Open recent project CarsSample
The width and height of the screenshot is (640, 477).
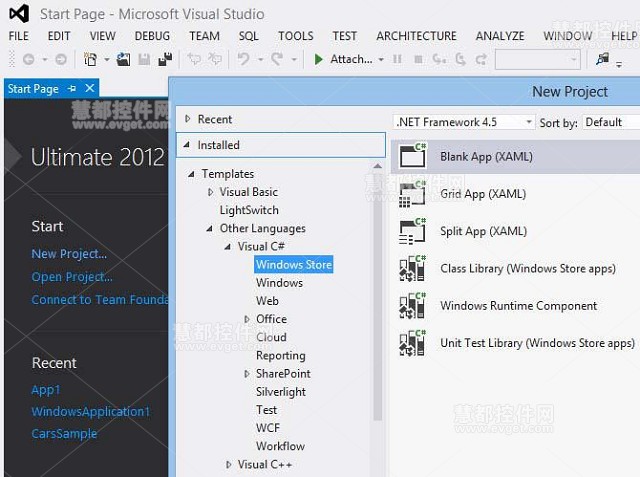(64, 433)
